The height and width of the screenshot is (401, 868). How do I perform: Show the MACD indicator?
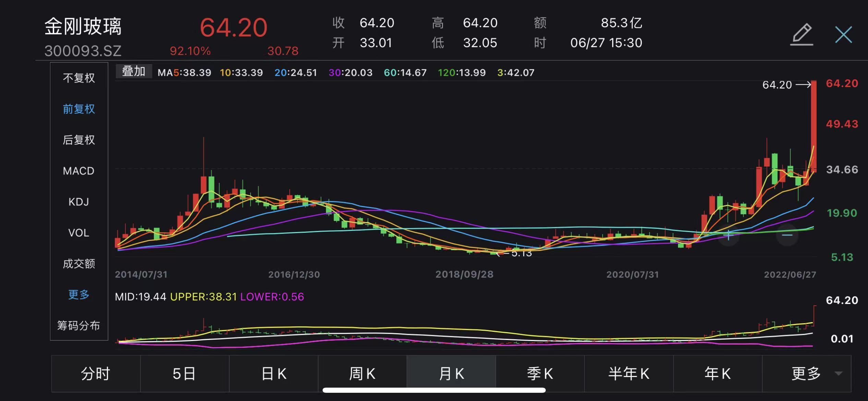(79, 171)
